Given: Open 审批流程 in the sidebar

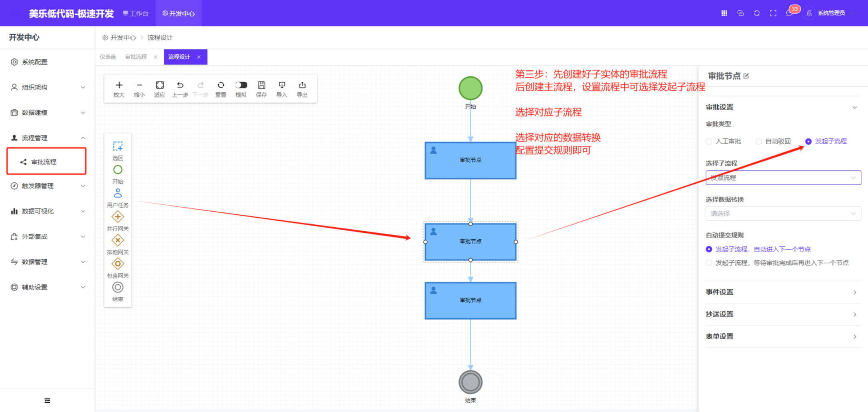Looking at the screenshot, I should 44,162.
